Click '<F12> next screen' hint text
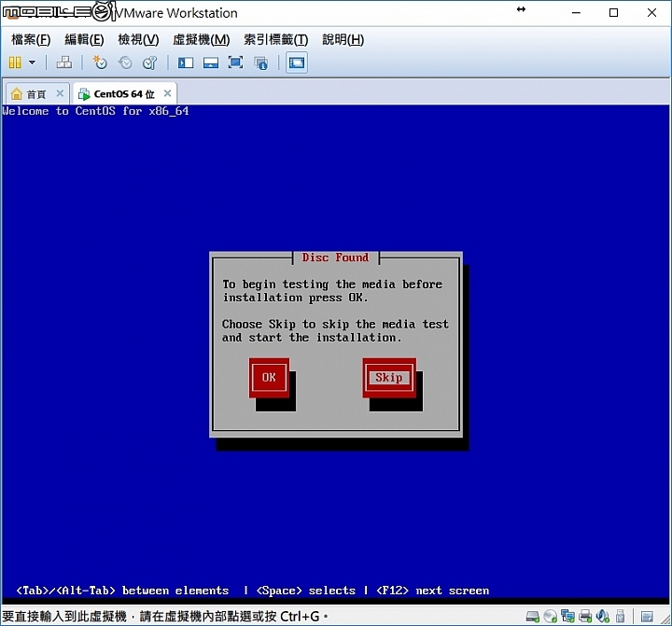The height and width of the screenshot is (626, 672). tap(432, 591)
